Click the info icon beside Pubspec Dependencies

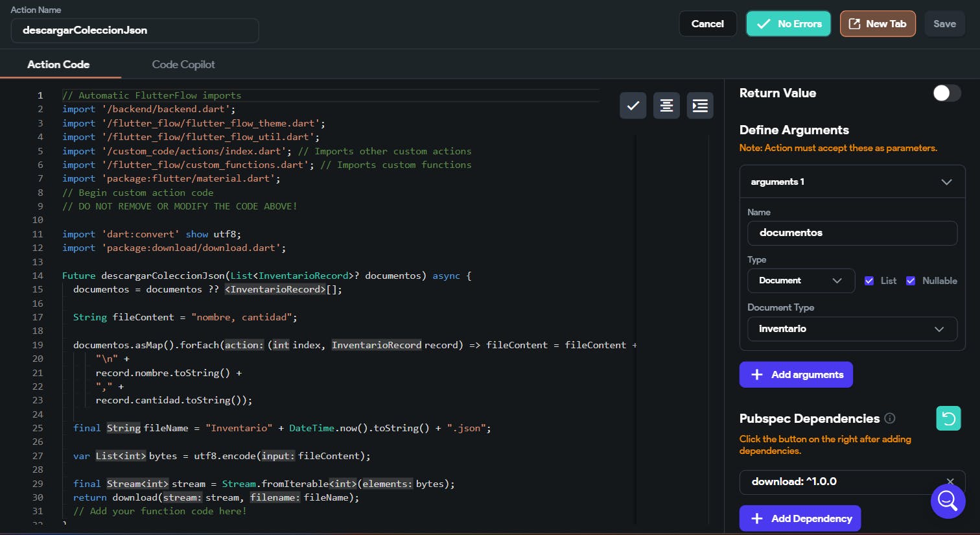click(x=890, y=418)
